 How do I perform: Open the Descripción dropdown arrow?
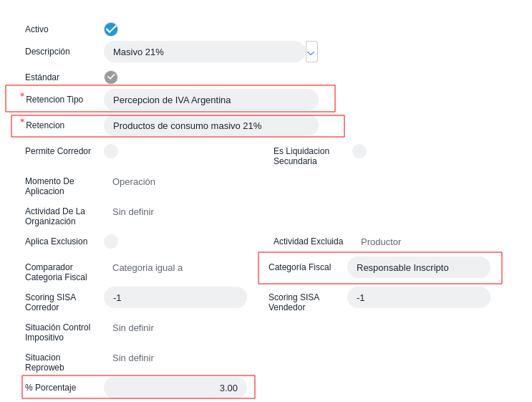(x=311, y=52)
